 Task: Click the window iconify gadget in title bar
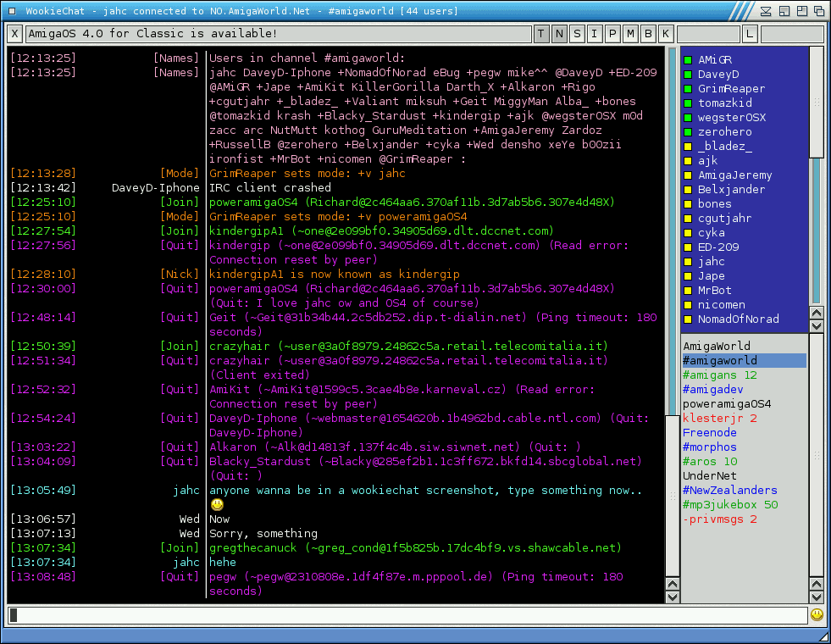pyautogui.click(x=767, y=11)
